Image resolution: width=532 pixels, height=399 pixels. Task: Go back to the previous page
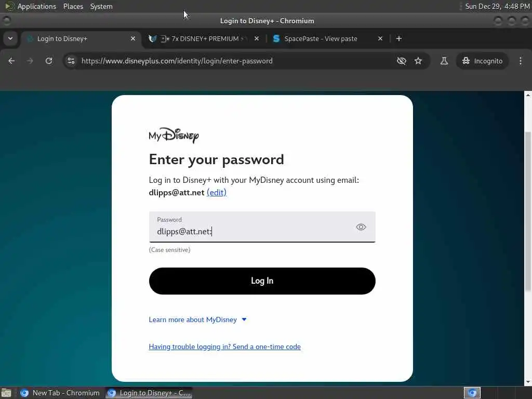[x=11, y=61]
